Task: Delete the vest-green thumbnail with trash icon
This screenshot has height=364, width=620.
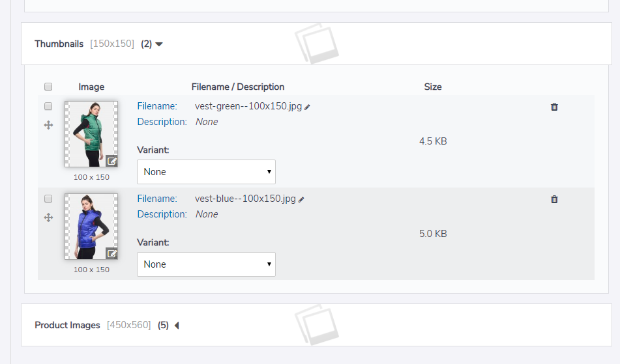Action: pos(554,107)
